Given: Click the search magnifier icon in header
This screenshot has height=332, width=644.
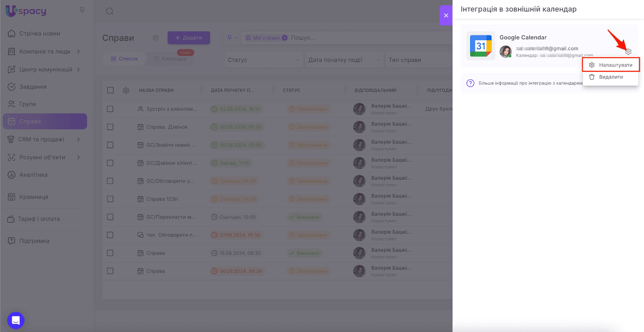Looking at the screenshot, I should tap(109, 11).
